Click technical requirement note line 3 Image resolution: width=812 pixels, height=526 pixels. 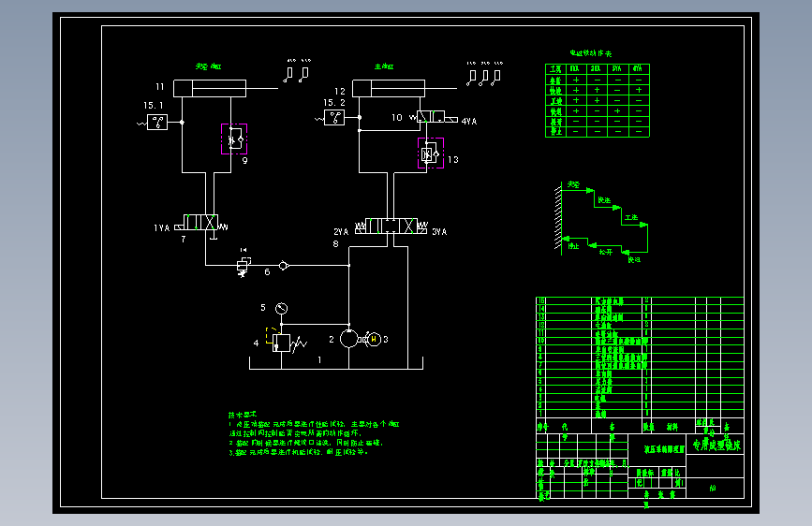(x=299, y=452)
